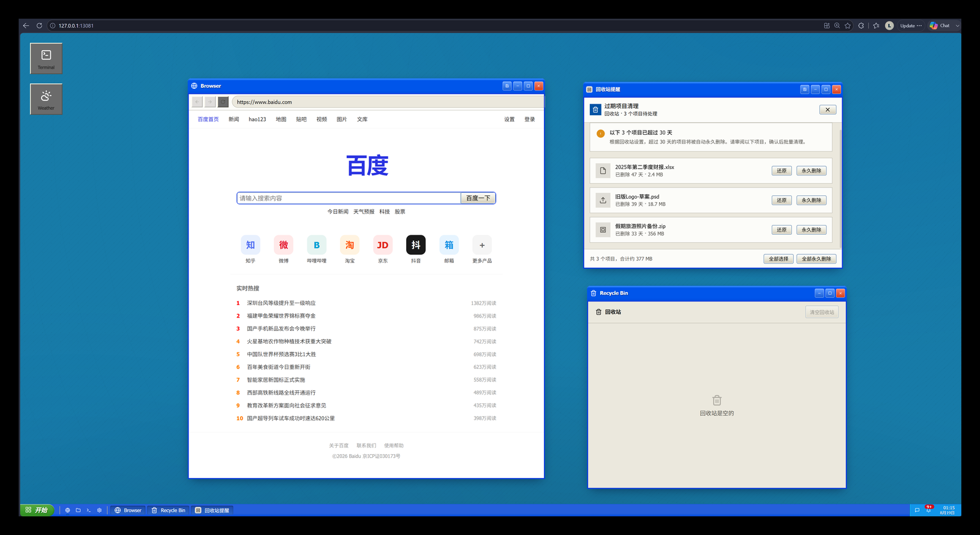Restore 2025年第二季度财报.xlsx with 还原

(782, 171)
